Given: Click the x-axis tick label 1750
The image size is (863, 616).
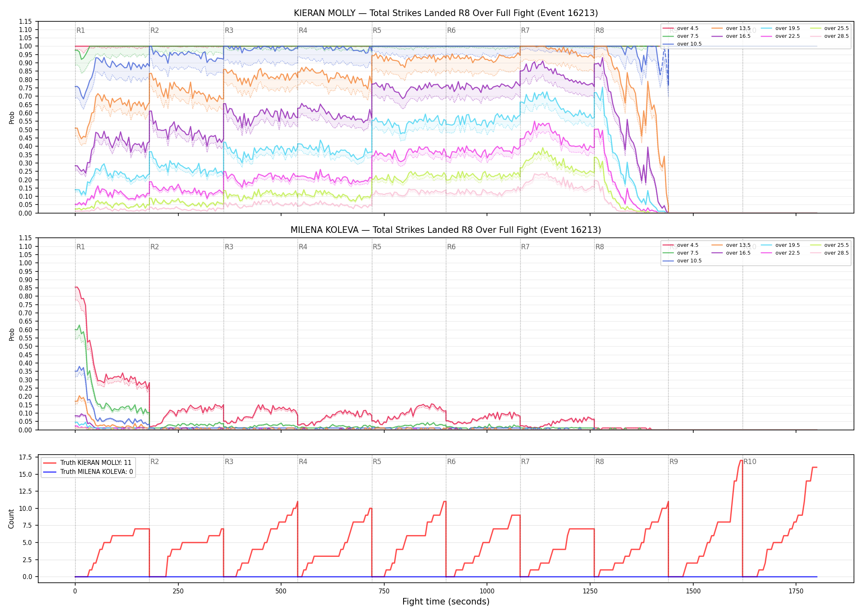Looking at the screenshot, I should [x=796, y=591].
